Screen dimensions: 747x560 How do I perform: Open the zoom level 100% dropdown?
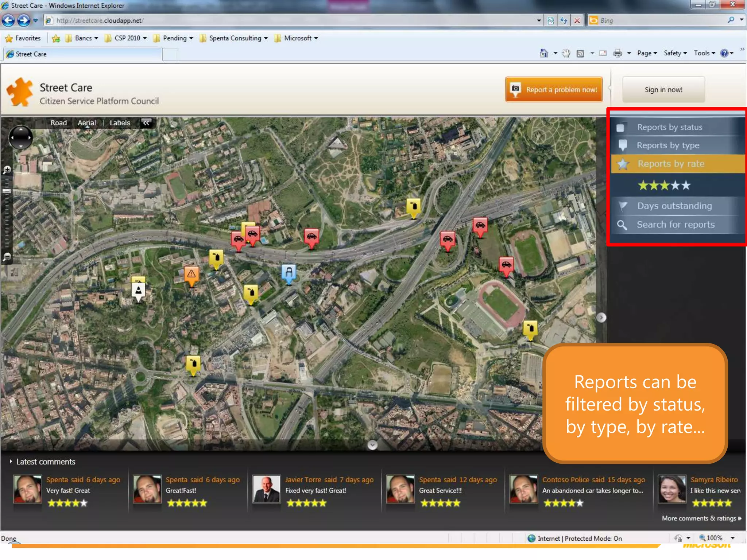click(x=732, y=538)
